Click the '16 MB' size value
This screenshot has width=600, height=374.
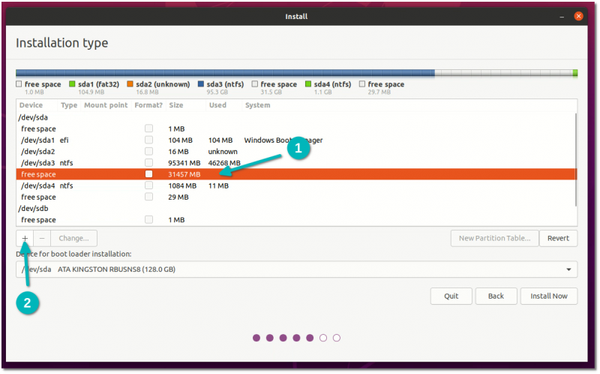(178, 152)
